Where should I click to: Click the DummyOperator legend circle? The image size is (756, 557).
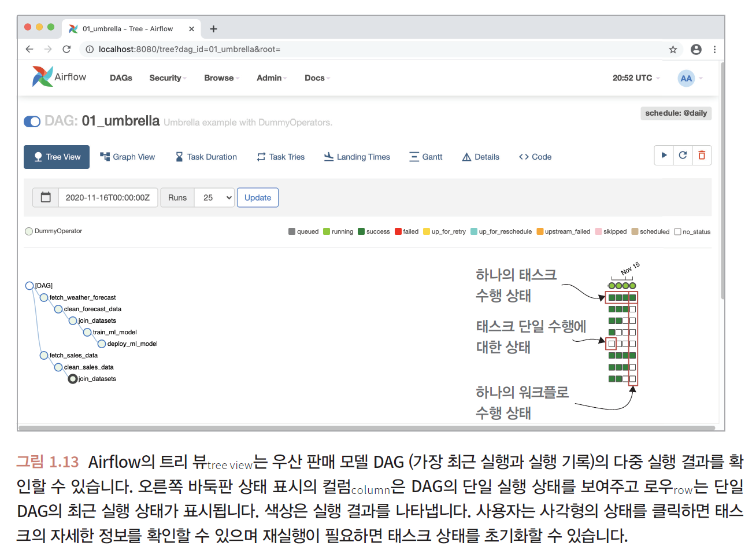pos(29,231)
